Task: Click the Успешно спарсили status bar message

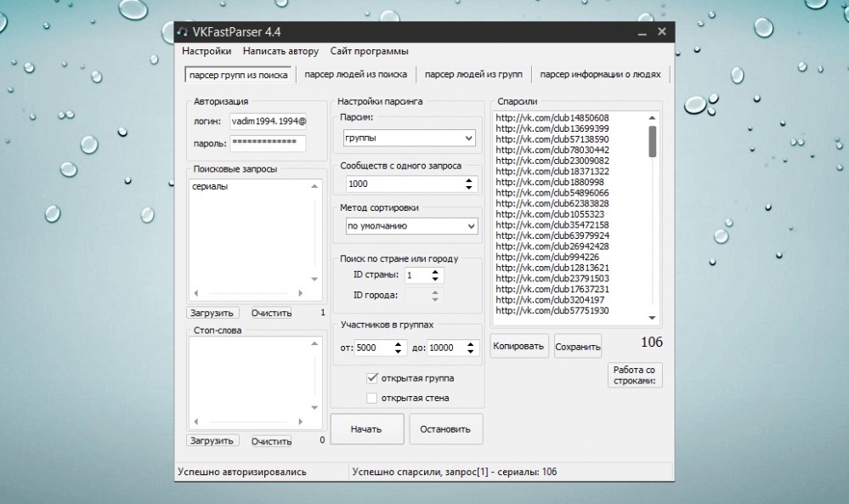Action: tap(455, 472)
